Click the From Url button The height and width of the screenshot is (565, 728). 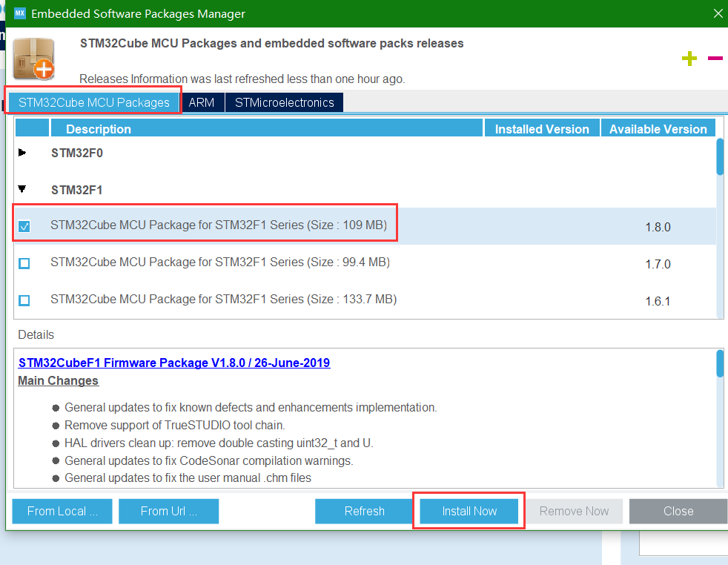[168, 511]
